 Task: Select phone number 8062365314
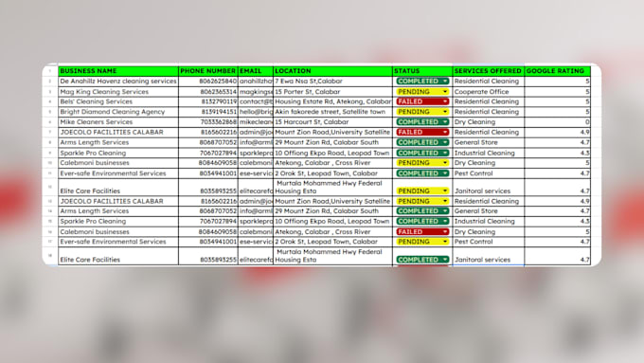pyautogui.click(x=208, y=92)
